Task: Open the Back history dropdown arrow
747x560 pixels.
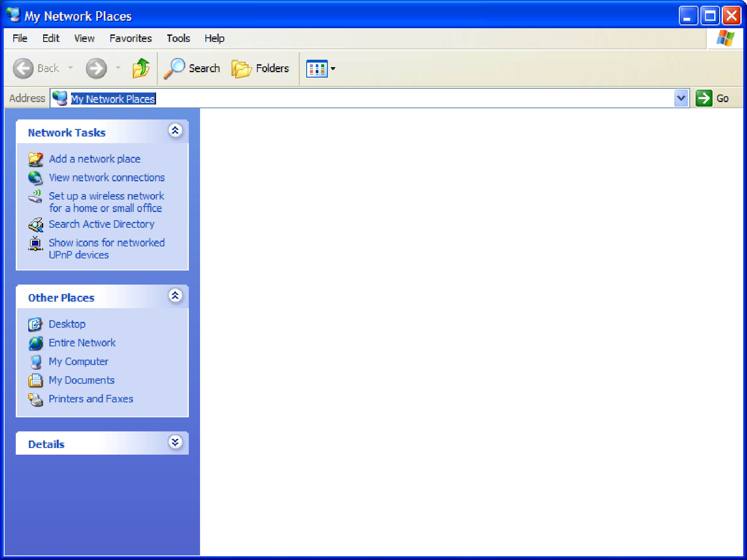Action: (x=71, y=68)
